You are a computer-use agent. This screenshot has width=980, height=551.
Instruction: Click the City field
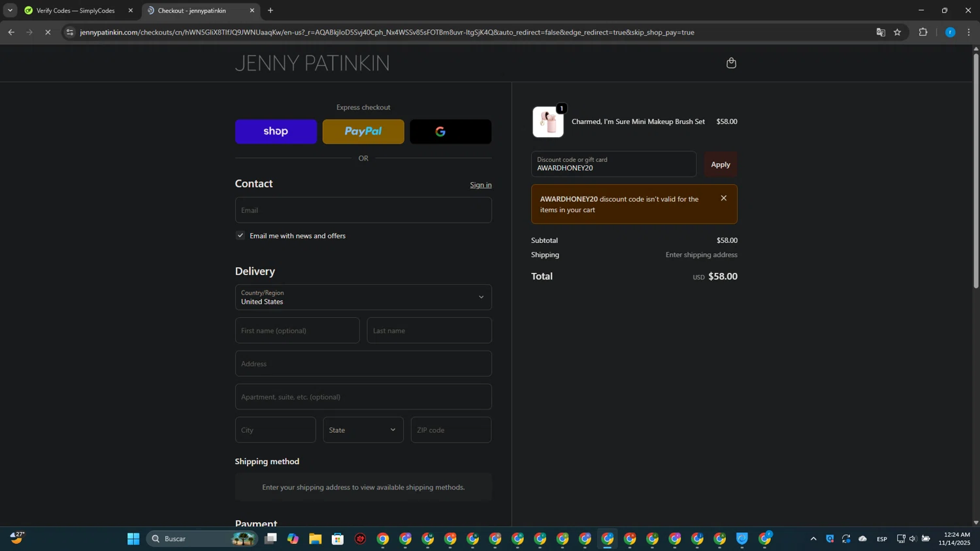276,430
